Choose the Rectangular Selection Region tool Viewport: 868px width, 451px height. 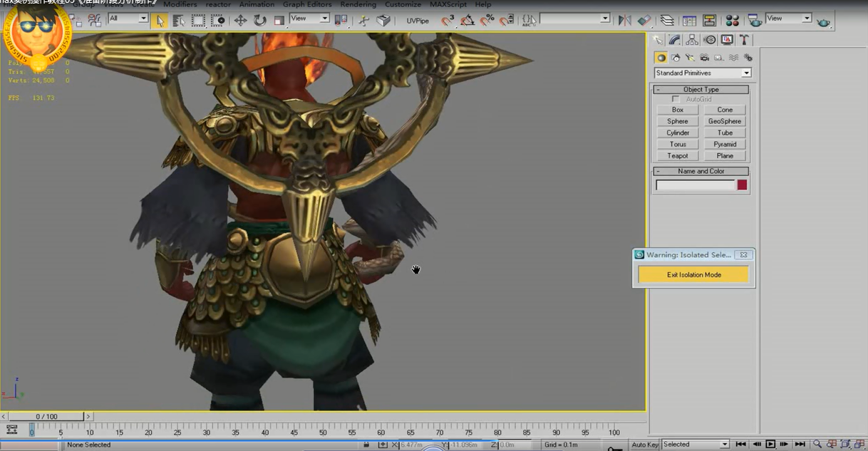tap(198, 21)
